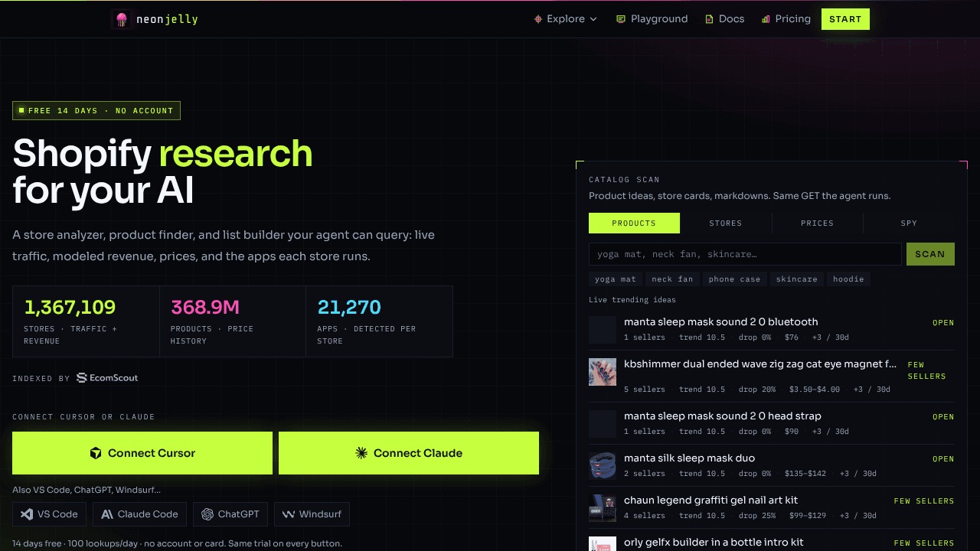The image size is (980, 551).
Task: Switch to the SPY tab
Action: click(x=909, y=223)
